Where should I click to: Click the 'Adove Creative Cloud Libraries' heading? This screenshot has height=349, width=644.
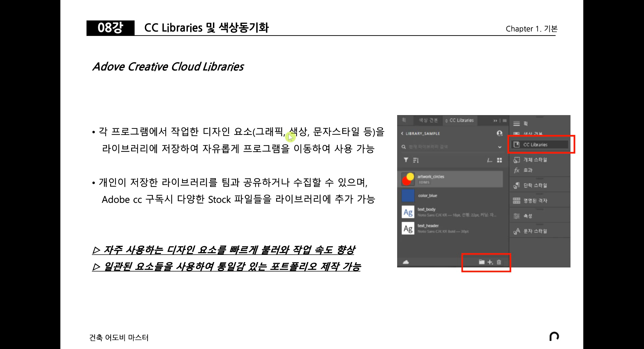pyautogui.click(x=168, y=67)
